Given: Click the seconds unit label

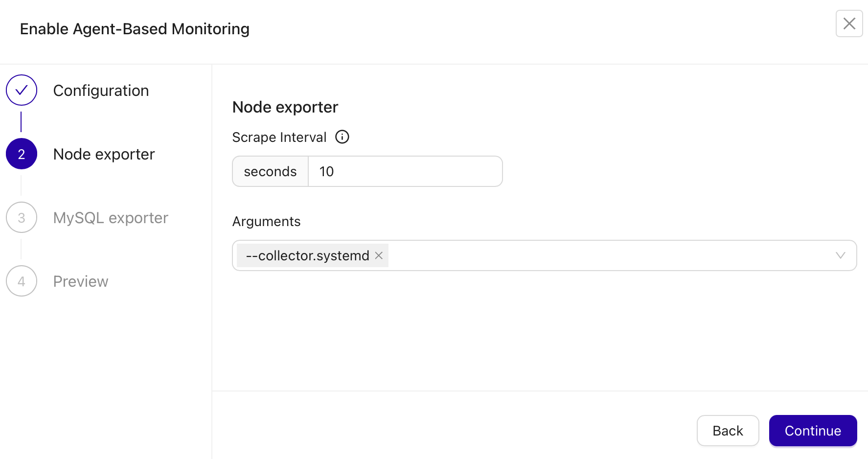Looking at the screenshot, I should (270, 171).
